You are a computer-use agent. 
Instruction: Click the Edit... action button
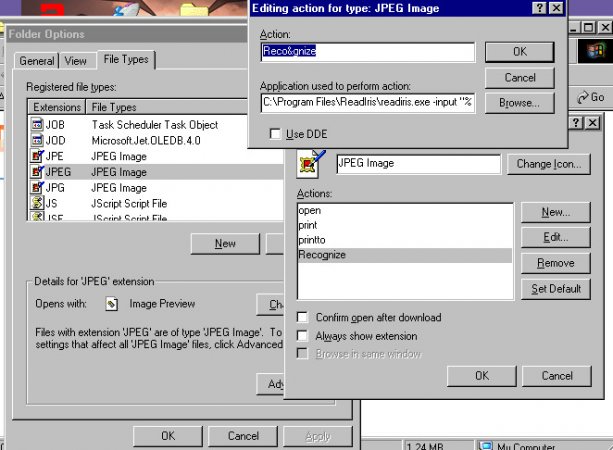[556, 237]
